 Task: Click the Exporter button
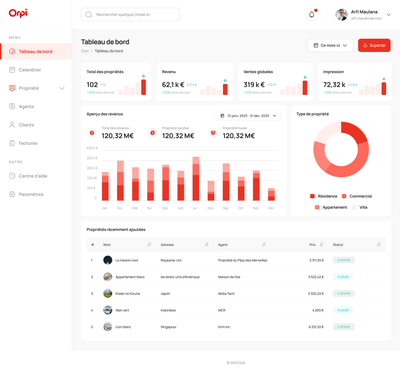(x=374, y=45)
